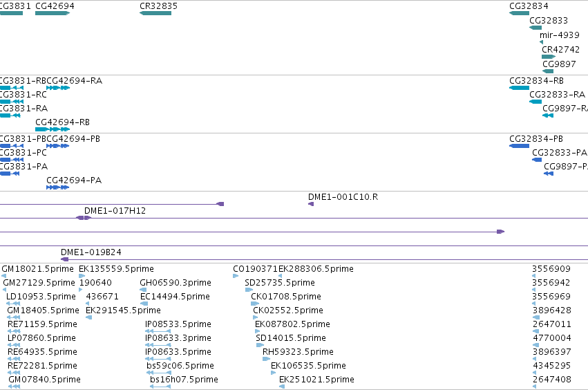Select the CG9897 gene label
The width and height of the screenshot is (588, 390).
(x=559, y=64)
